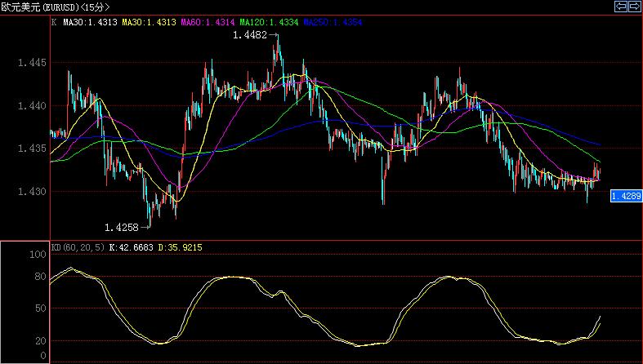Select the green MA120:1.4334 legend label
Screen dimensions: 643x364
coord(269,22)
